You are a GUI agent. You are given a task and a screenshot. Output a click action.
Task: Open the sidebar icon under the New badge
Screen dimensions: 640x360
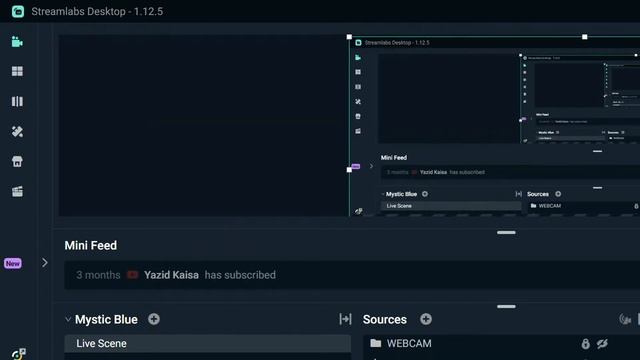18,354
